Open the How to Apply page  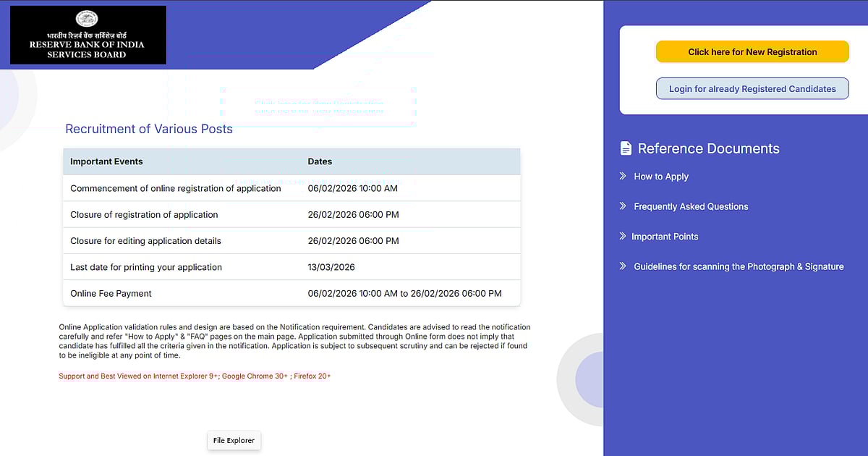click(662, 176)
